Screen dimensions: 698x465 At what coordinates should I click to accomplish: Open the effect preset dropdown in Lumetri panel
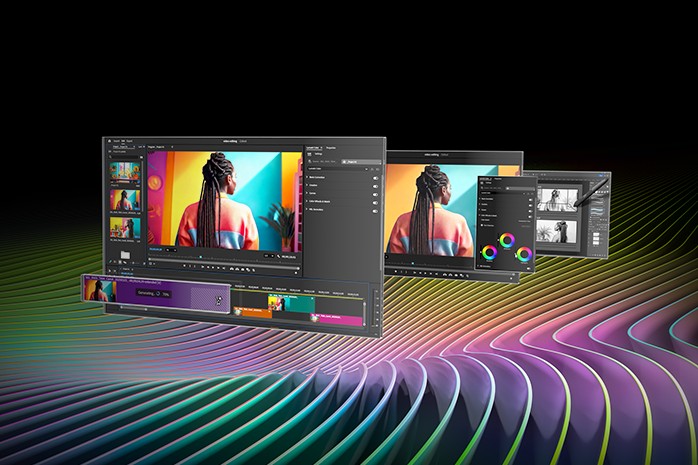[338, 169]
